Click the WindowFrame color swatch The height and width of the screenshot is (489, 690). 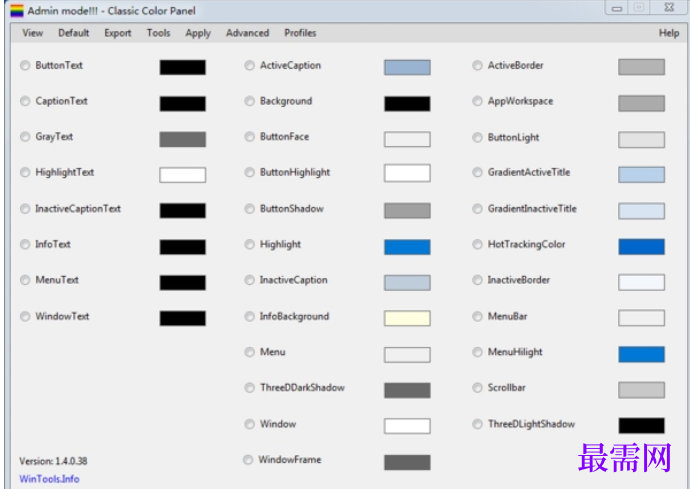point(407,462)
